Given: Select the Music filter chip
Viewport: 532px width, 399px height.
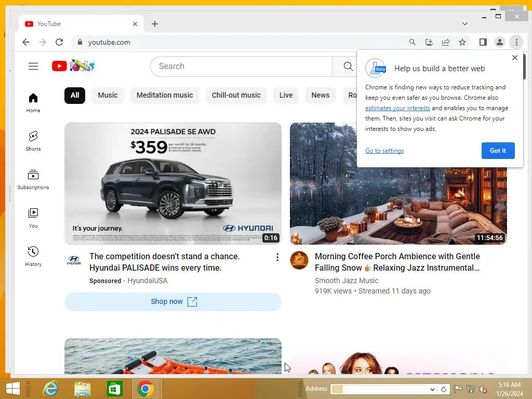Looking at the screenshot, I should pos(108,96).
